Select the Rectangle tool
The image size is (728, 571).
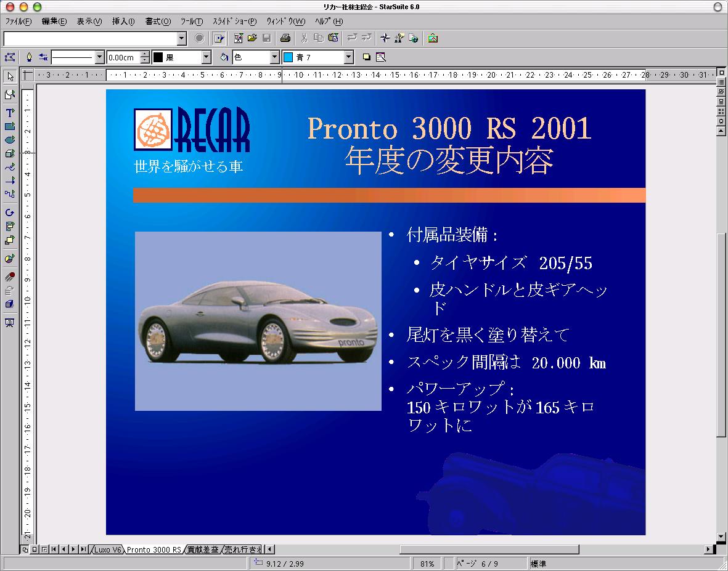(10, 126)
